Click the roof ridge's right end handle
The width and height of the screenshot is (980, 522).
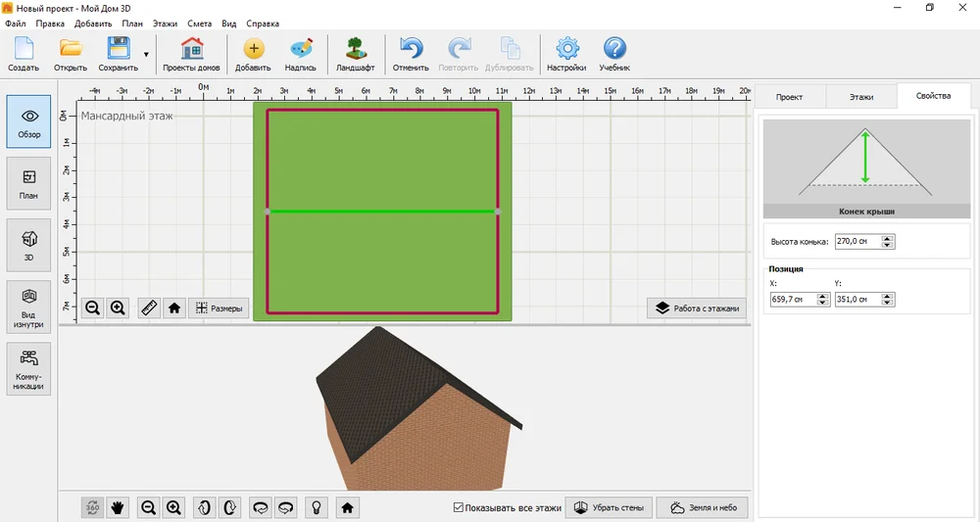point(498,212)
